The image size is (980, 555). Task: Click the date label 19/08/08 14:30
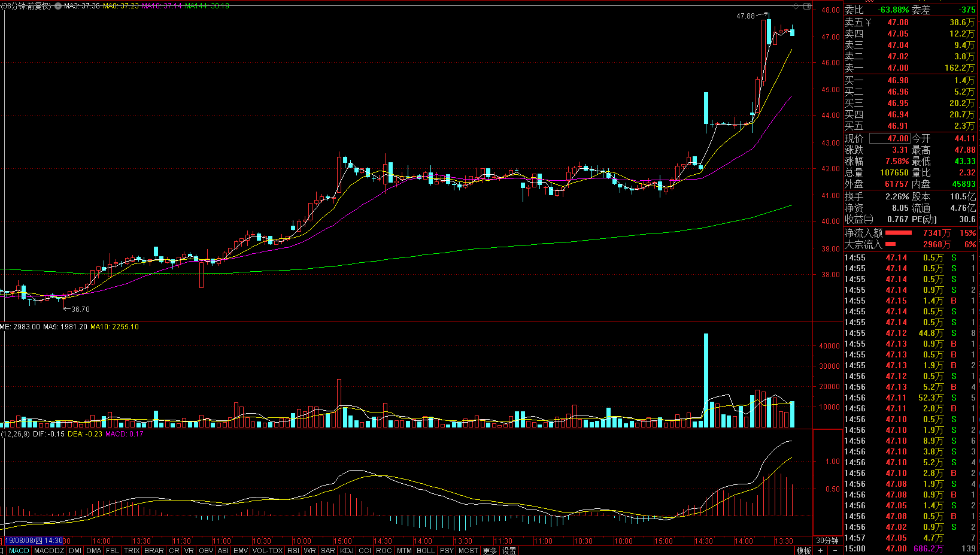point(34,541)
